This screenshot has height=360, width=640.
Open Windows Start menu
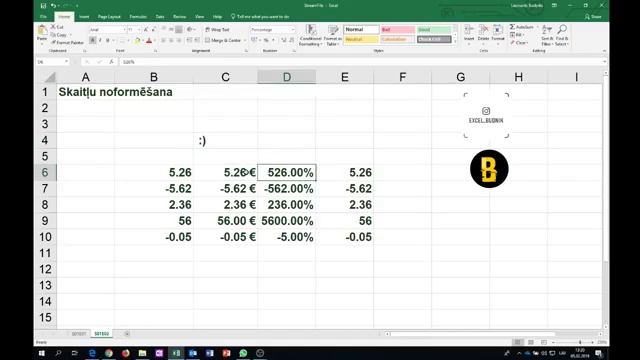point(42,353)
